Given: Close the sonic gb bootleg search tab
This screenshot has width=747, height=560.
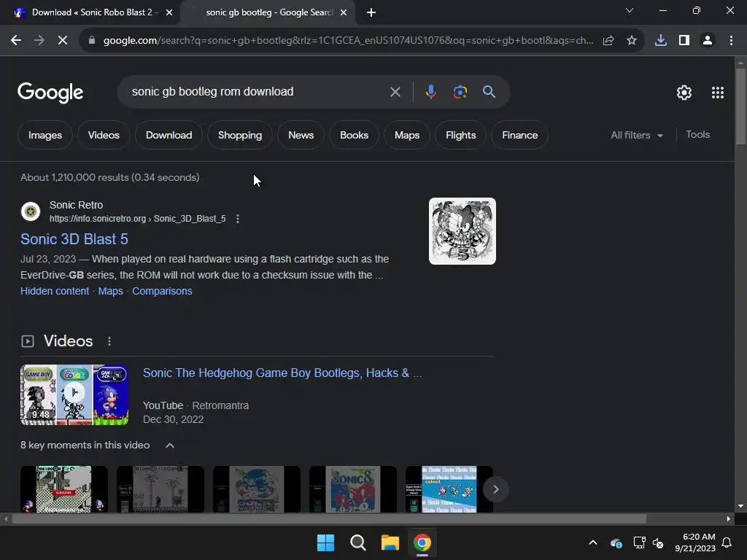Looking at the screenshot, I should click(344, 12).
